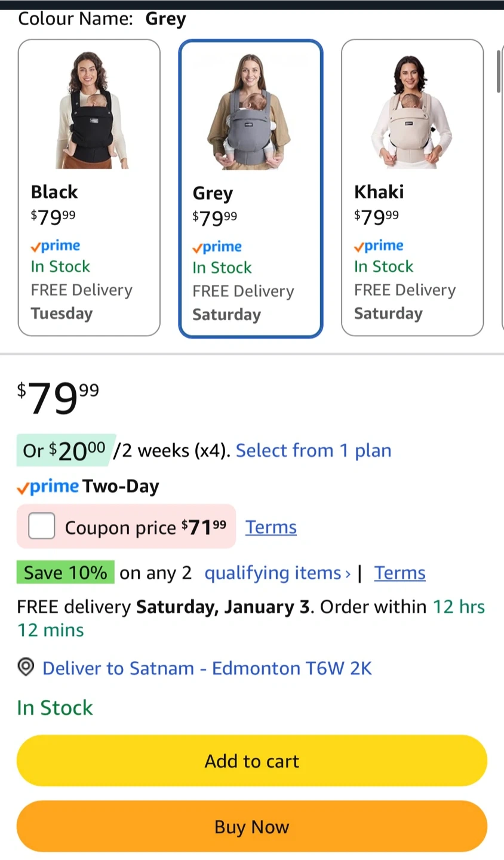This screenshot has height=860, width=504.
Task: Open Terms link beside qualifying items
Action: pos(400,573)
